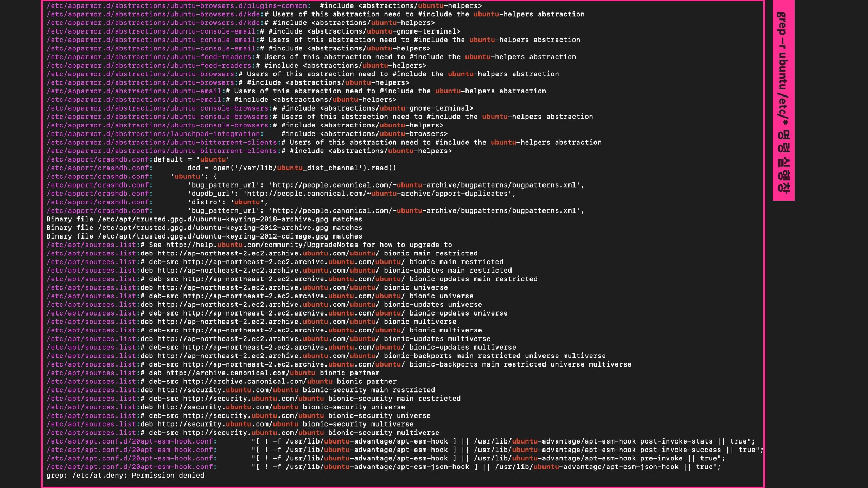Screen dimensions: 868x488
Task: Select sources.list 'deb' 'bionic-security universe' line
Action: pos(226,407)
